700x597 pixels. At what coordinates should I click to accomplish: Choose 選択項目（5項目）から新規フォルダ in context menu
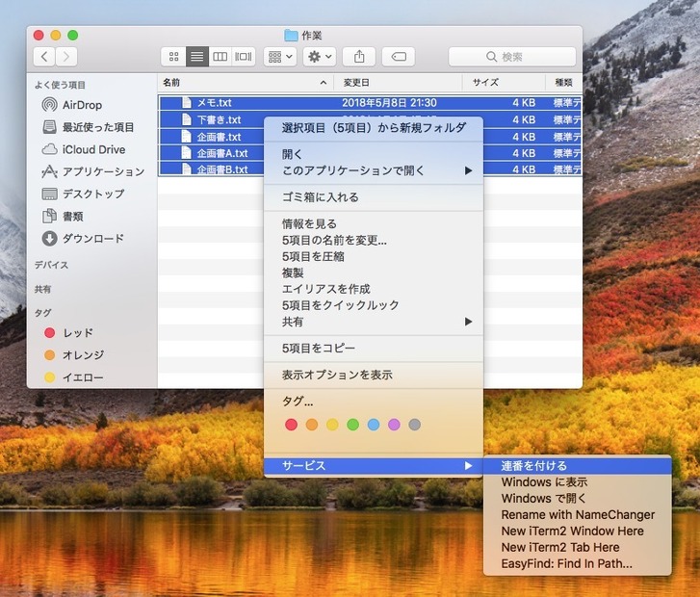click(x=374, y=128)
